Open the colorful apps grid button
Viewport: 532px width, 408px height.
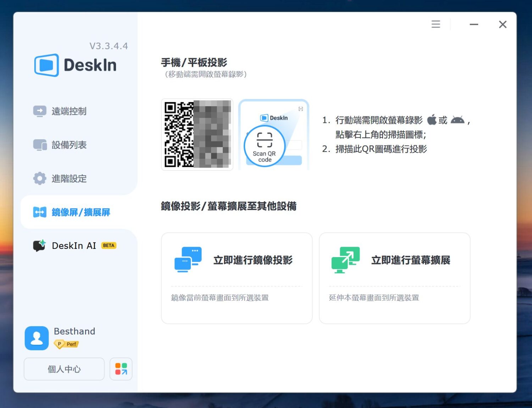point(121,369)
